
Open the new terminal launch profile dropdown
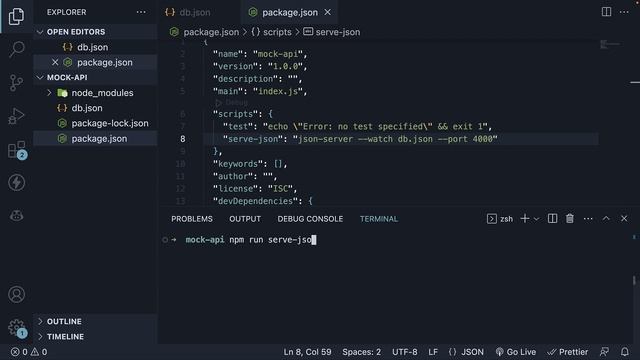pyautogui.click(x=536, y=219)
